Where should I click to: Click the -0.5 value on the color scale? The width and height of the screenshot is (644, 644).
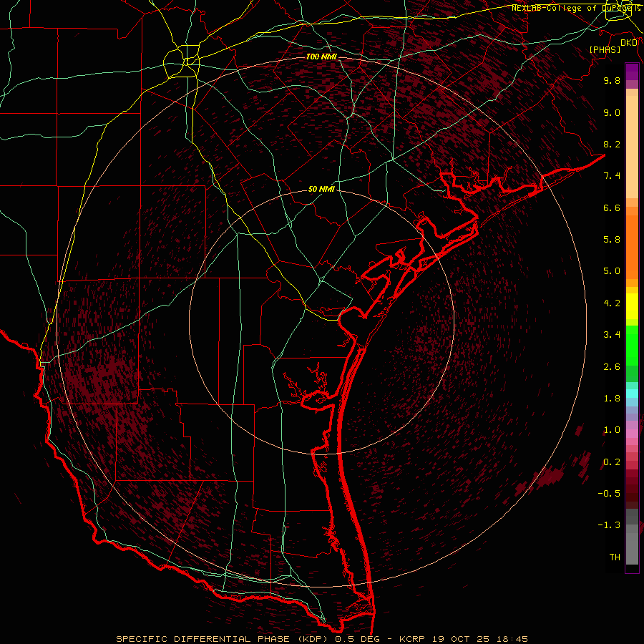tap(609, 494)
